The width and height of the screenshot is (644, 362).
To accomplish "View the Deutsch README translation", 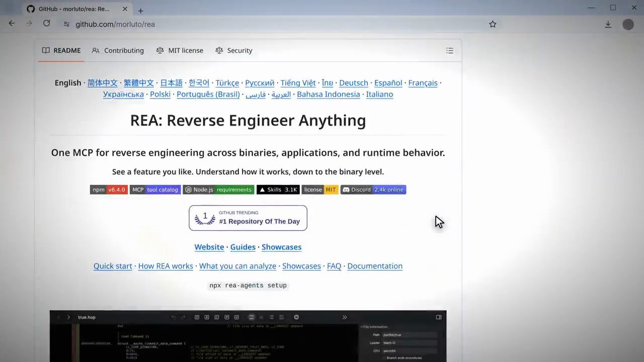I will point(354,83).
